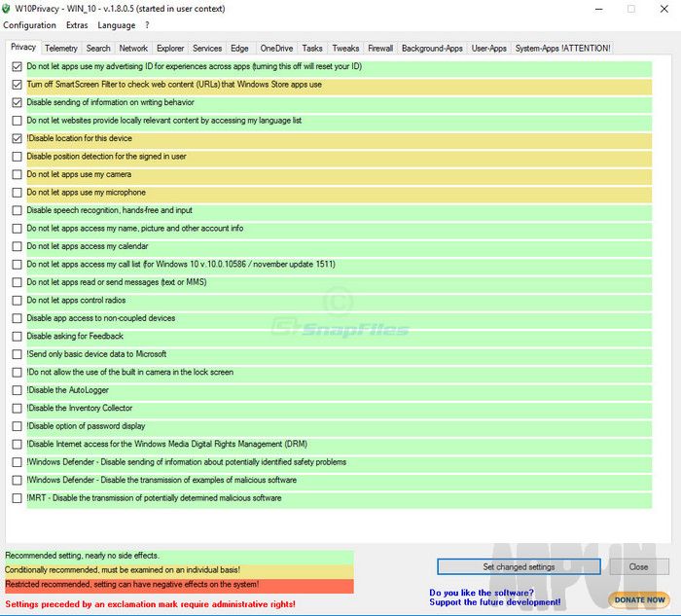Uncheck Disable location for this device
Viewport: 681px width, 616px height.
[x=17, y=138]
